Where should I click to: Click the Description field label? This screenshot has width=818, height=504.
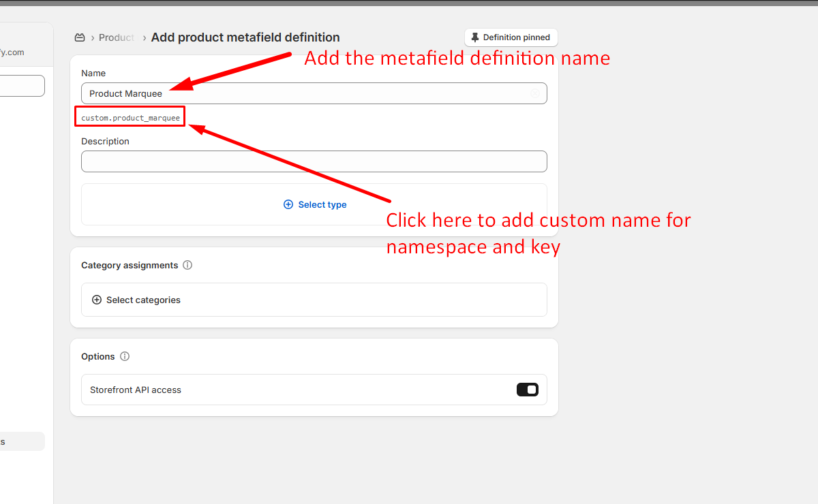105,142
